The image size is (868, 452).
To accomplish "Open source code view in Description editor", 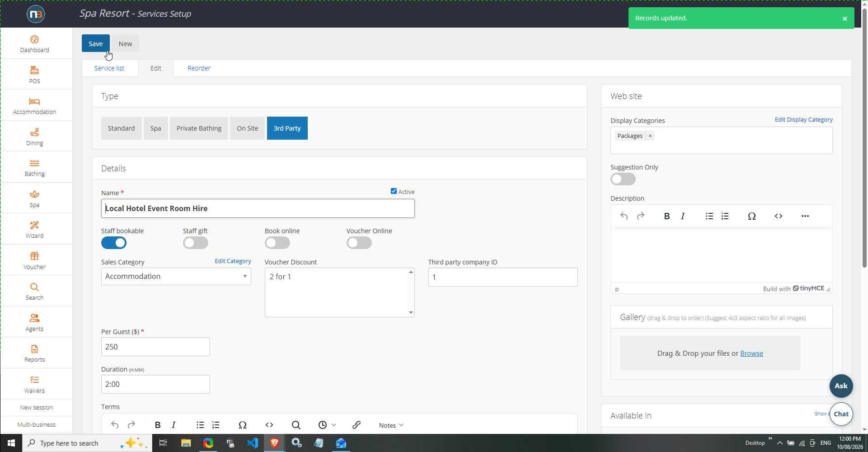I will click(779, 216).
